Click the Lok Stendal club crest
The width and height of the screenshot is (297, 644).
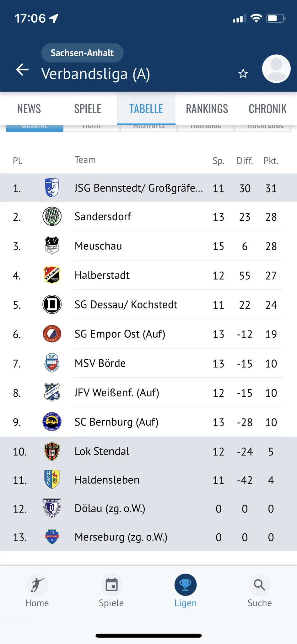52,451
